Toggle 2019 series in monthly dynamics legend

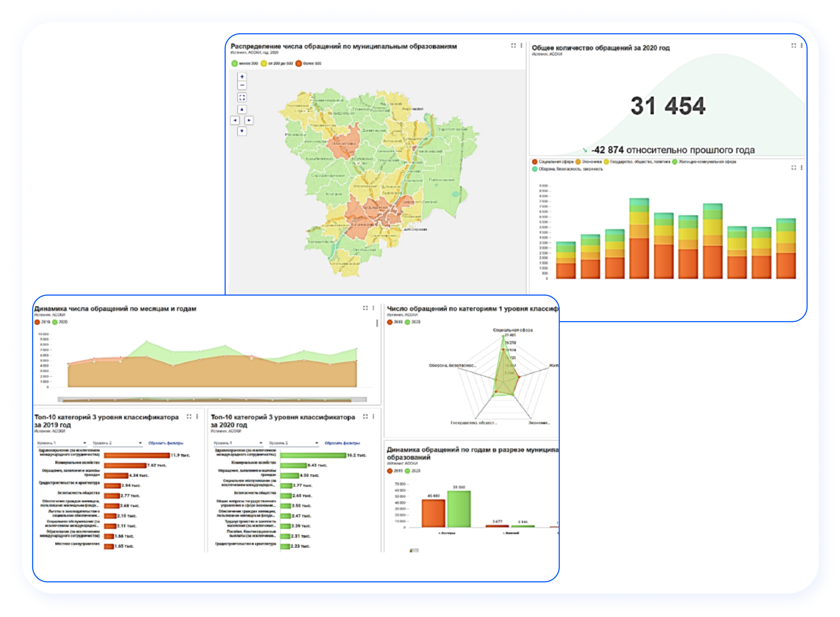point(43,322)
